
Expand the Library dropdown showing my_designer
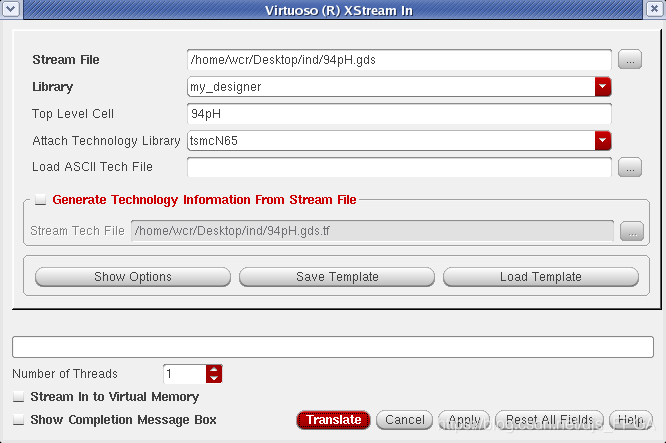(602, 87)
